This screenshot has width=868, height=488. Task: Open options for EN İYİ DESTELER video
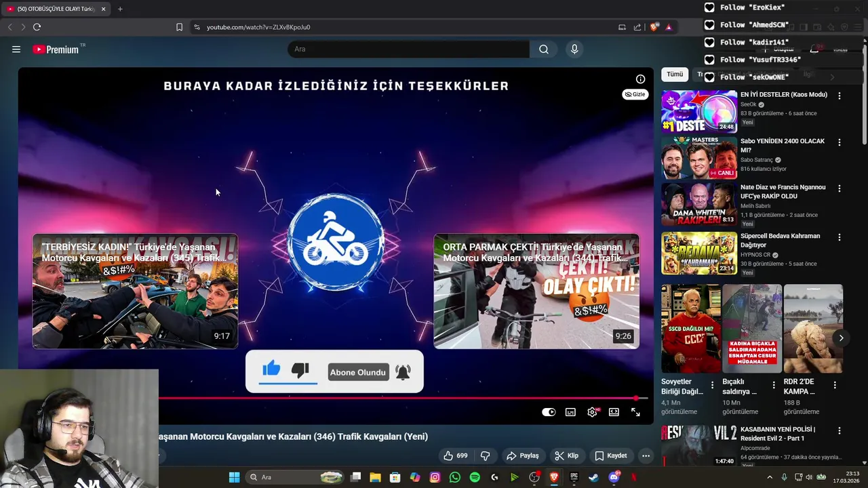click(x=840, y=96)
